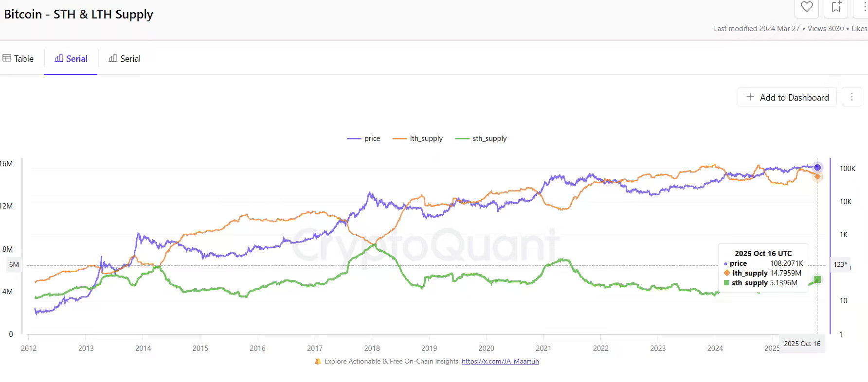This screenshot has height=382, width=868.
Task: Click the orange lth_supply diamond marker on chart
Action: [x=817, y=176]
